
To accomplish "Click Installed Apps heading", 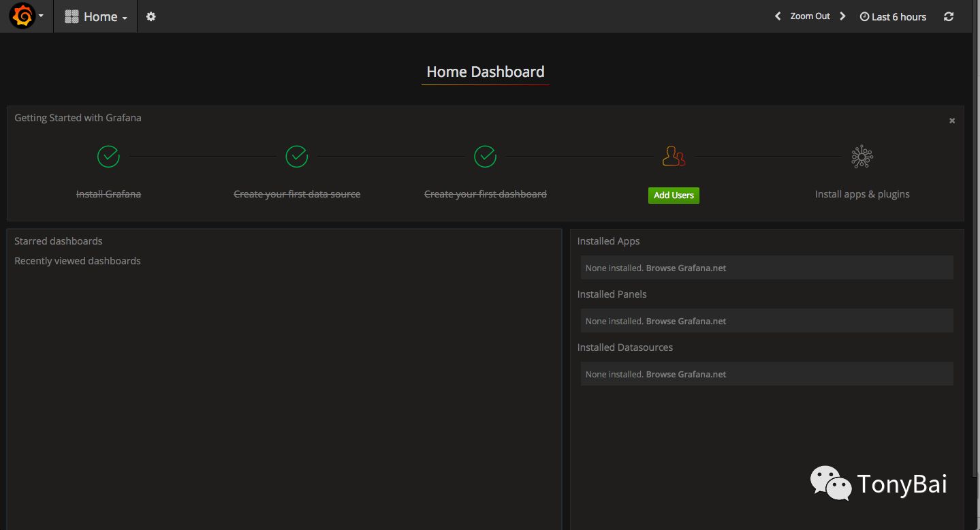I will (609, 241).
